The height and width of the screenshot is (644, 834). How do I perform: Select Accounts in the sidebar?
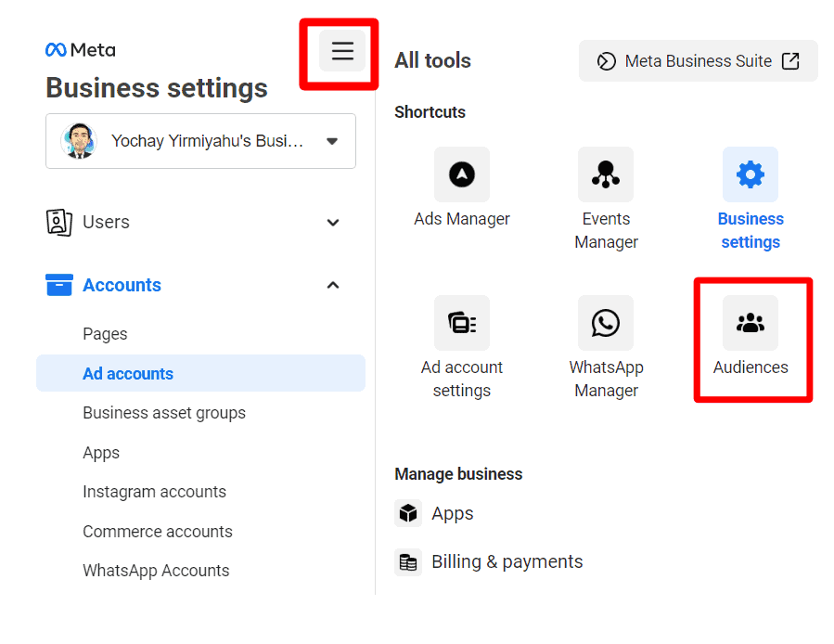click(x=122, y=285)
